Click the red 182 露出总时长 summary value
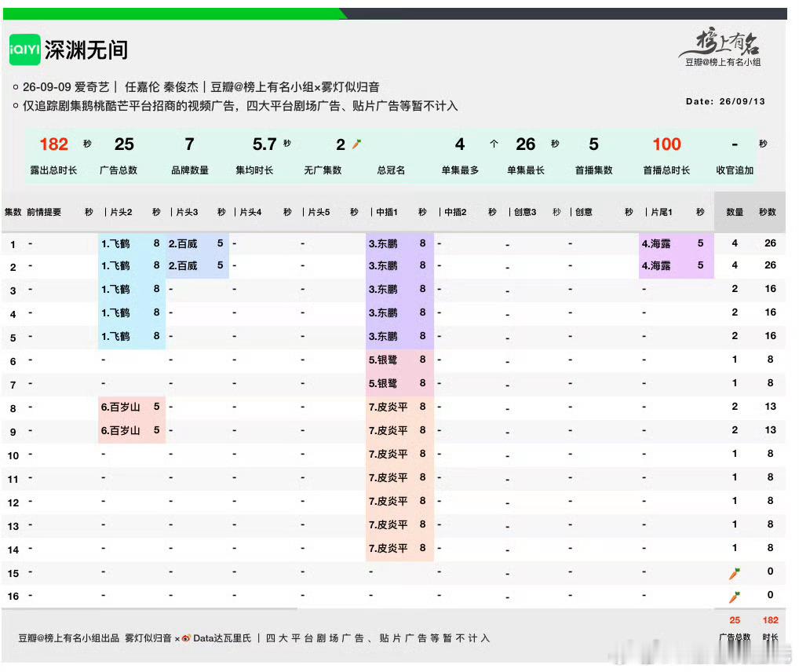This screenshot has height=672, width=799. (53, 144)
